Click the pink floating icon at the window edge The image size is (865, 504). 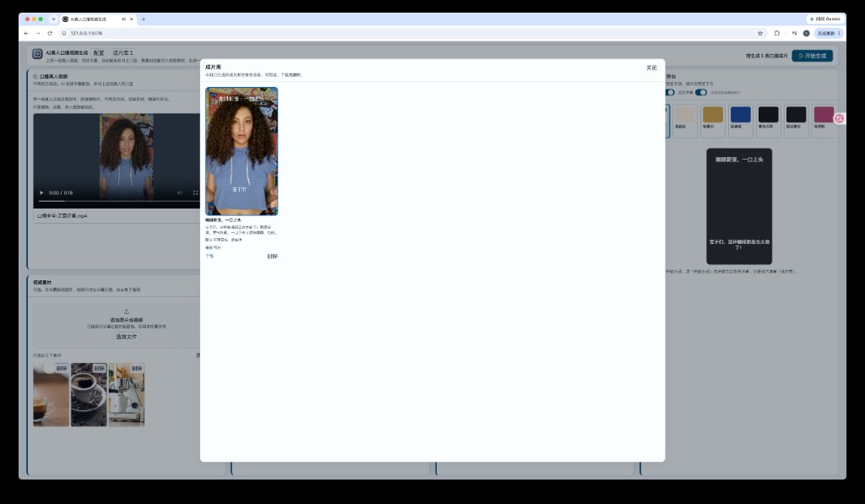tap(839, 118)
